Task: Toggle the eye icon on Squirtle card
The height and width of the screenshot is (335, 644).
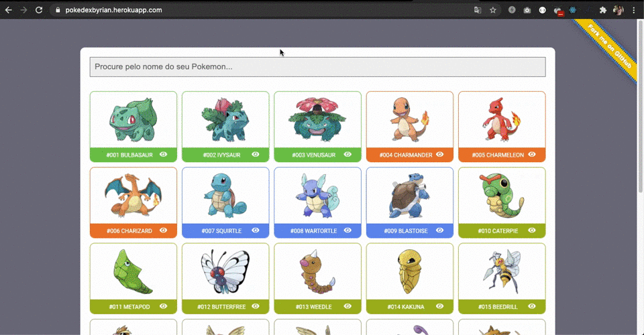Action: click(x=256, y=230)
